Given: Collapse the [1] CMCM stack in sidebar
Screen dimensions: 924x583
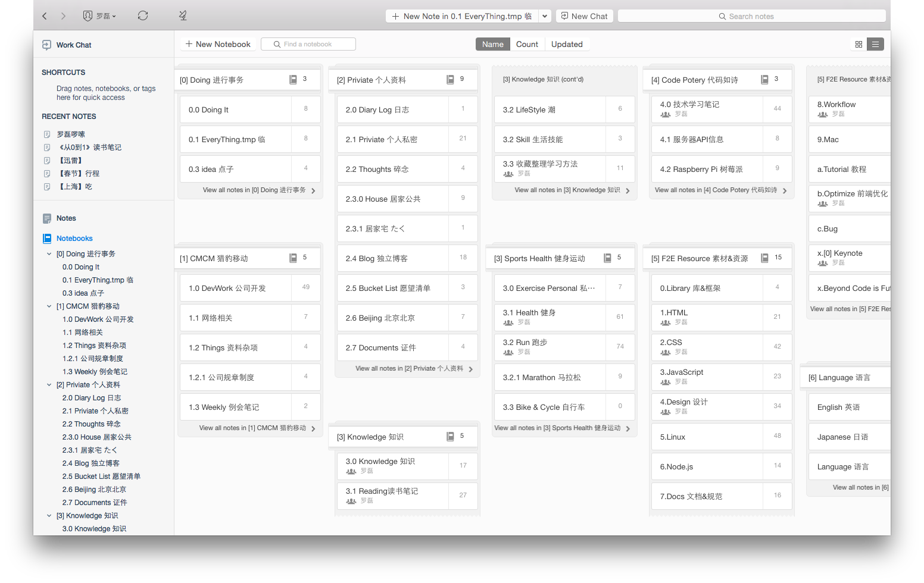Looking at the screenshot, I should pos(49,306).
